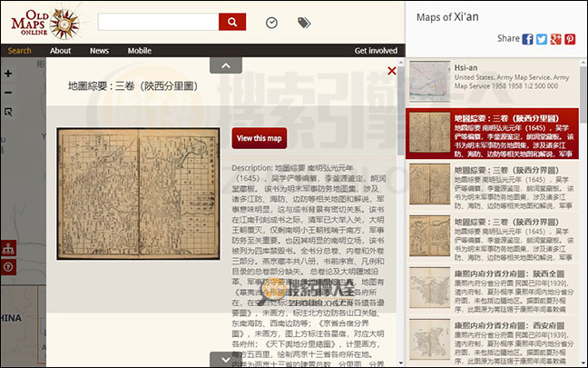Share on Twitter
The width and height of the screenshot is (588, 368).
coord(542,39)
